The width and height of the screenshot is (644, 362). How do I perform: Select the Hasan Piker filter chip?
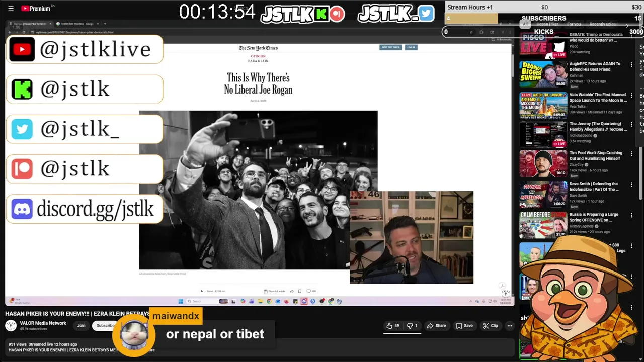point(547,24)
